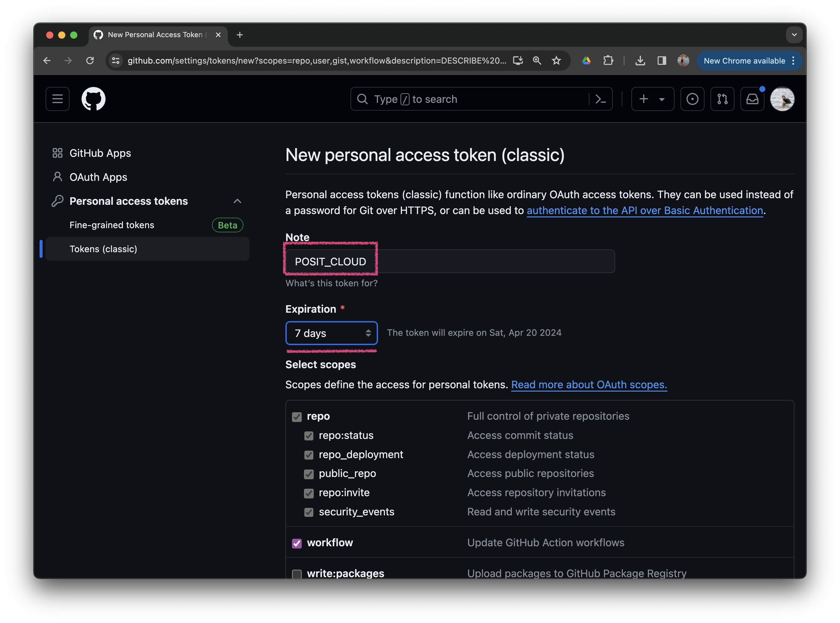Open the Issues icon in header
This screenshot has height=623, width=840.
pos(692,99)
